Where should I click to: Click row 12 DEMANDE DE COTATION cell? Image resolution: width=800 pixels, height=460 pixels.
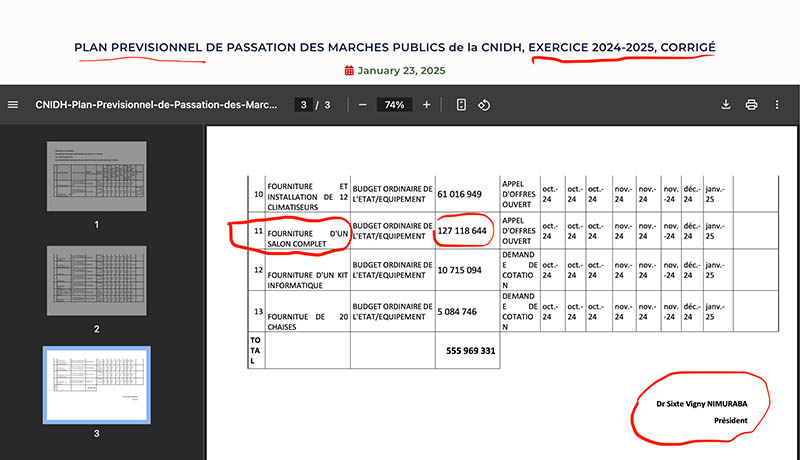coord(520,270)
